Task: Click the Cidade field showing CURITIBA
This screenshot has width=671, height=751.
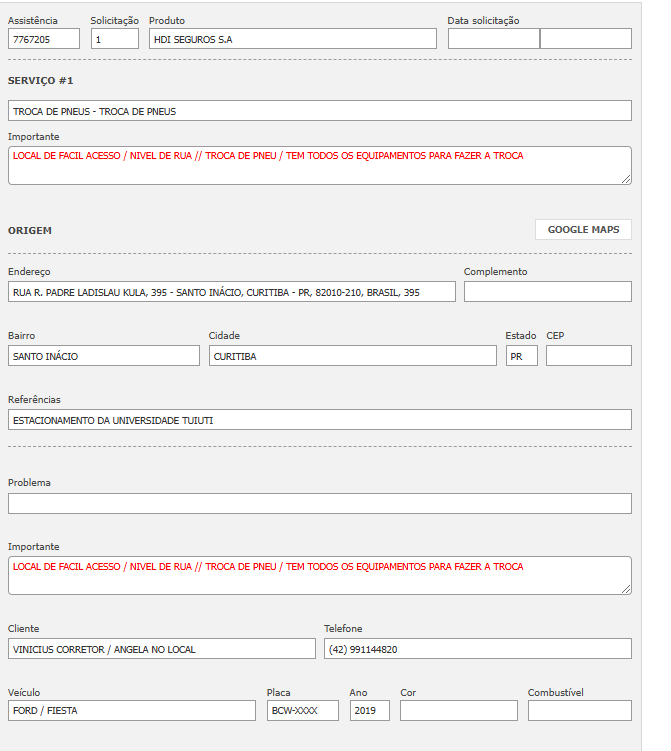Action: coord(352,356)
